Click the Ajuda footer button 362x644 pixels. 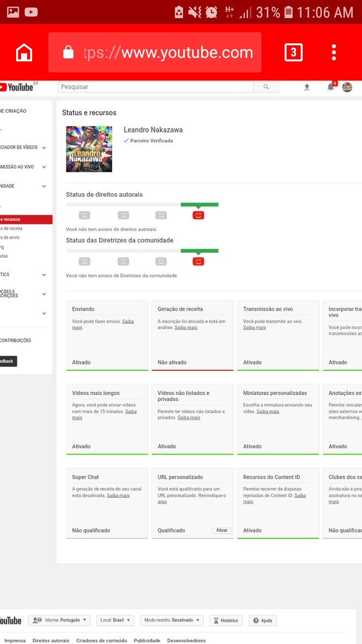click(x=262, y=620)
